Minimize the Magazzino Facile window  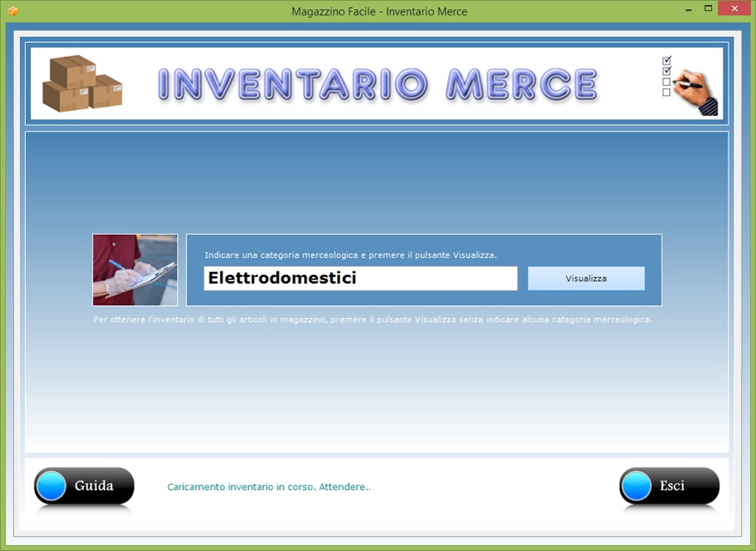[x=689, y=9]
